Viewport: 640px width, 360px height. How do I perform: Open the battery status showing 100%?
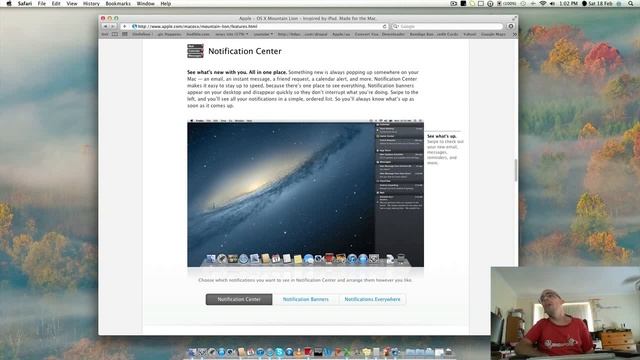[x=507, y=3]
